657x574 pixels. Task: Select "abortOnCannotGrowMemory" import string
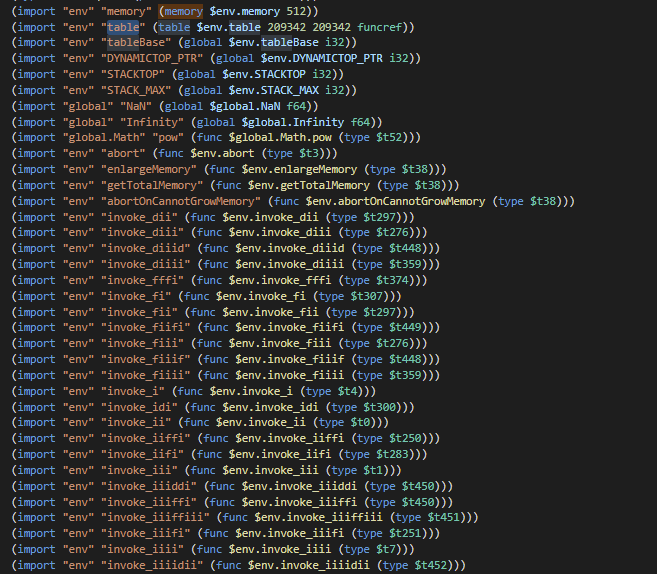[181, 202]
